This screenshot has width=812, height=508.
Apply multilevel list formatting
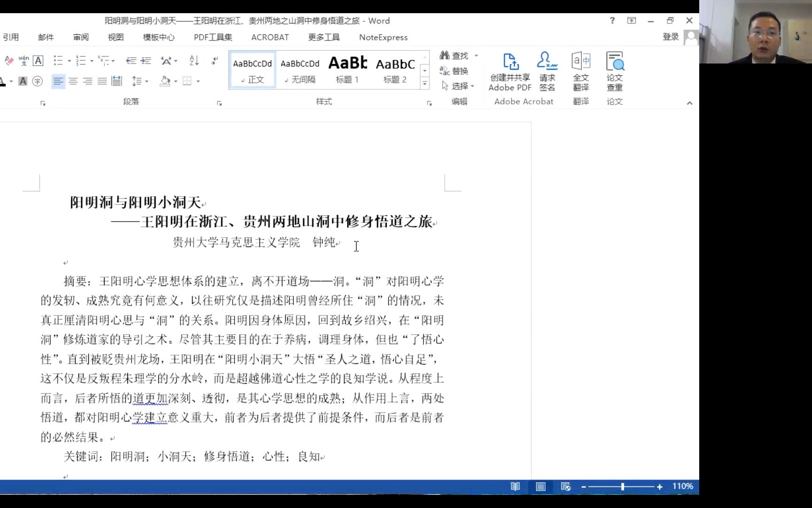coord(104,60)
